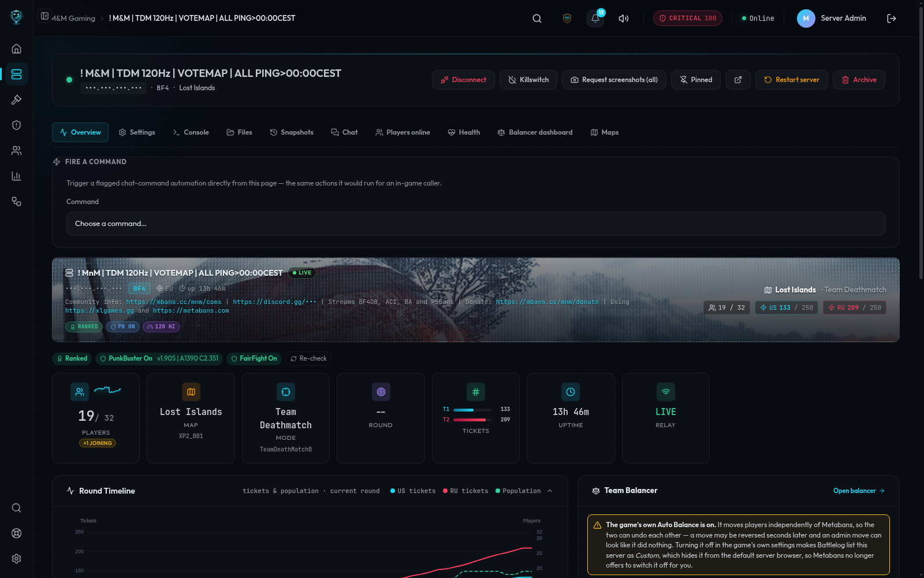Image resolution: width=924 pixels, height=578 pixels.
Task: Click the search icon in the top bar
Action: pos(537,18)
